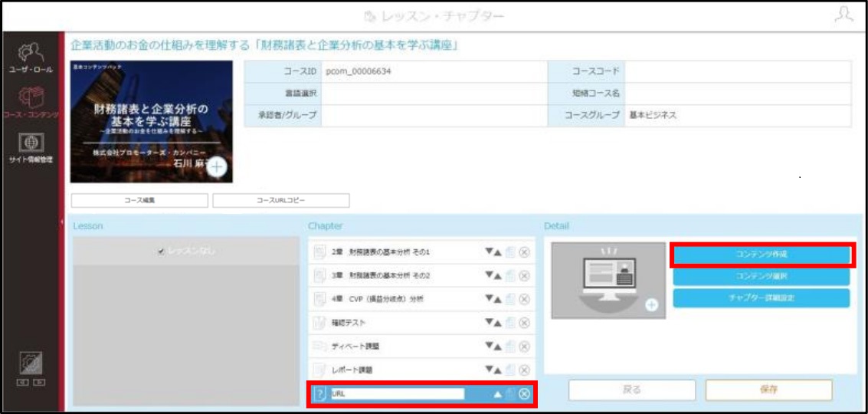
Task: Click the 戻る button
Action: point(632,389)
